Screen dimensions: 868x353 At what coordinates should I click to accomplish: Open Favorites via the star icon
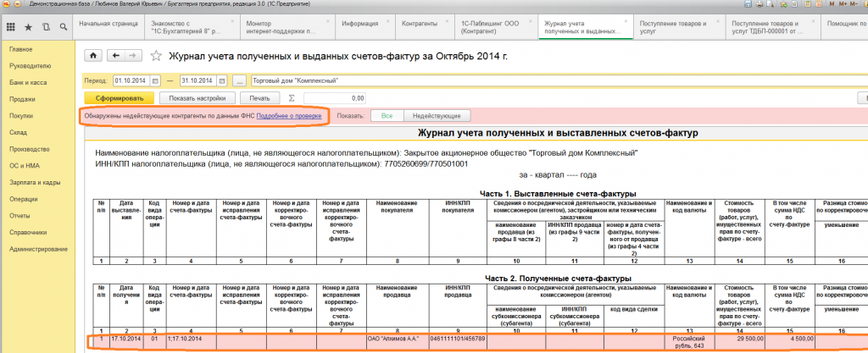(29, 28)
